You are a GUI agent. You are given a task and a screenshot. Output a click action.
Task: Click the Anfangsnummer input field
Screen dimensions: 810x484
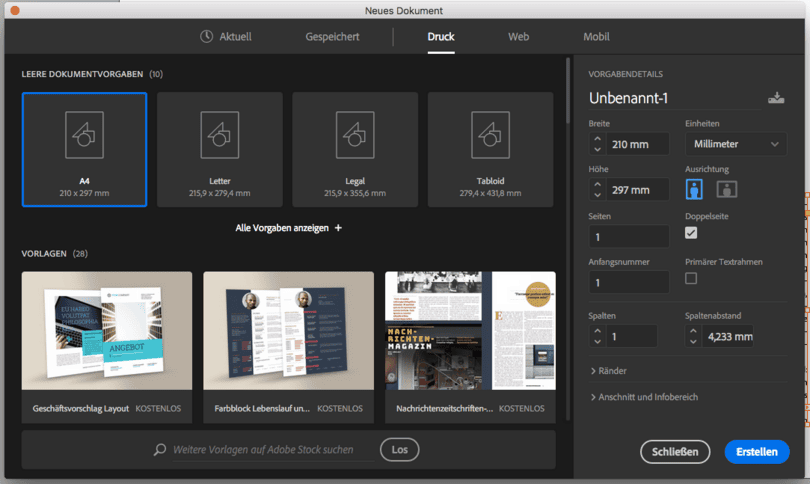(x=629, y=282)
